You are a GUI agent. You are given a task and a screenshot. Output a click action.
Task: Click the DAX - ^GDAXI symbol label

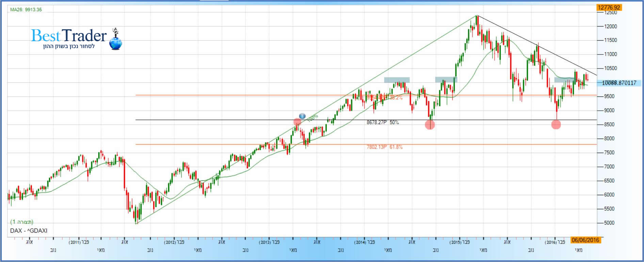tap(29, 231)
